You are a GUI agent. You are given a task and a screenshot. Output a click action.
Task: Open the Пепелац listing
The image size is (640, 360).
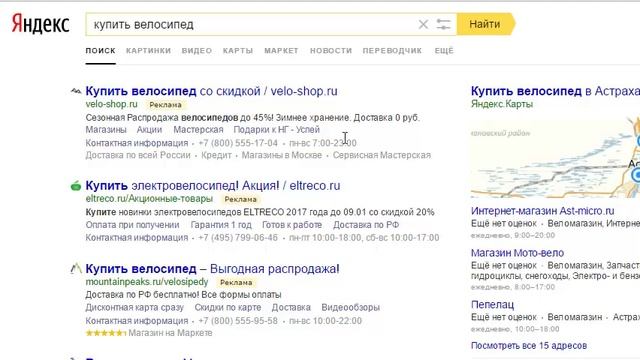tap(493, 305)
